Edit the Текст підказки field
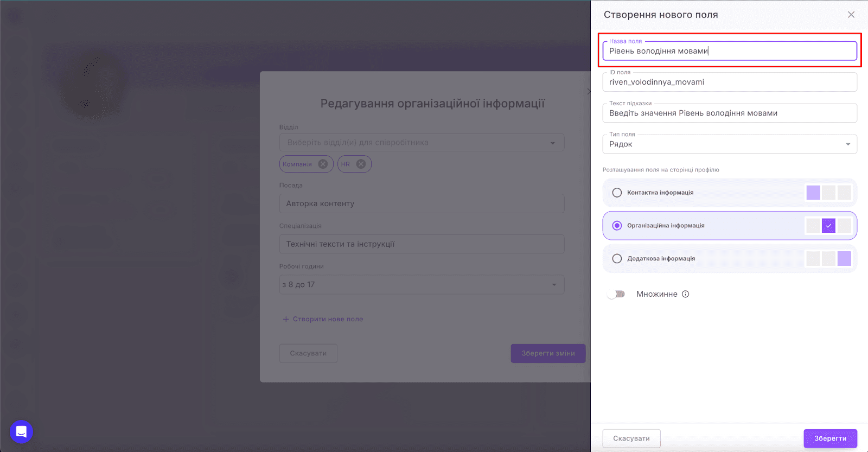 pos(730,113)
